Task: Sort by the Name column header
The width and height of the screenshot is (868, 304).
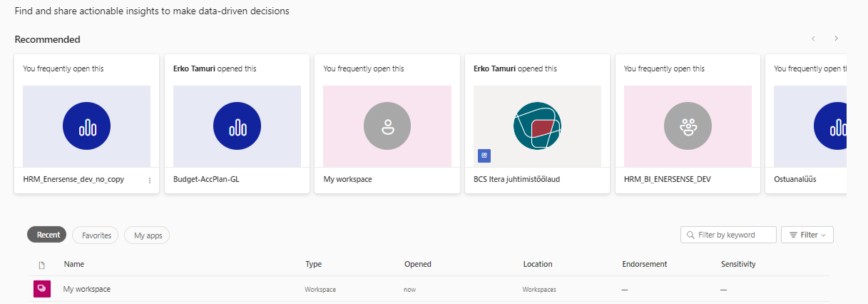Action: coord(74,264)
